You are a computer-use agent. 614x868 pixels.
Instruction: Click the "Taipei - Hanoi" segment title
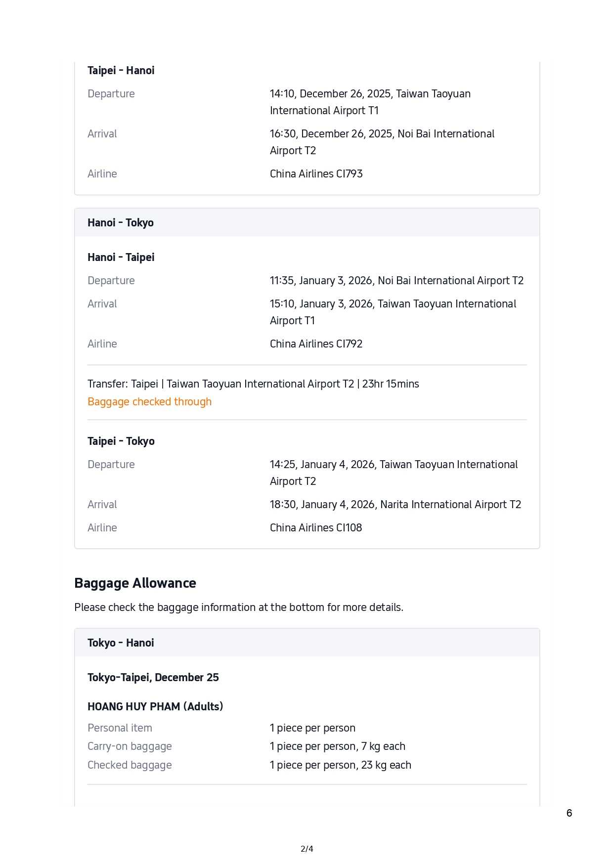121,71
